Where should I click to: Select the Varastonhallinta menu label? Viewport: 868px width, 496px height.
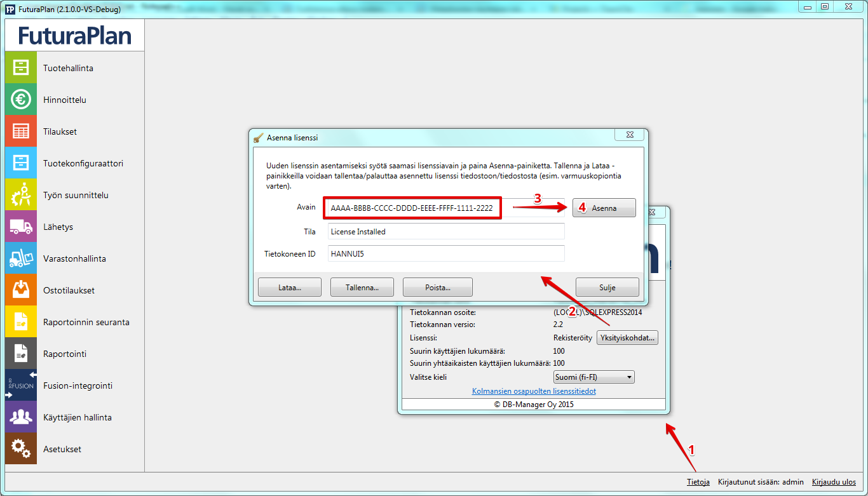click(74, 258)
